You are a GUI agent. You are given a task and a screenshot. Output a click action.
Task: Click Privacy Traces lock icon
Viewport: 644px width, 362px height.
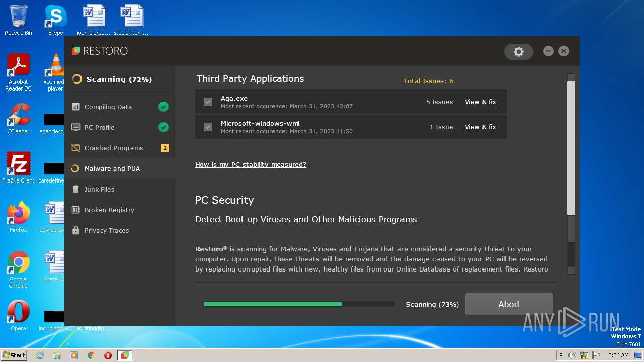[76, 230]
